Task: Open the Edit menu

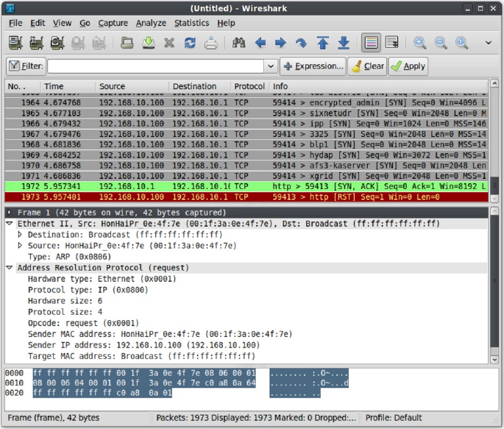Action: click(x=38, y=23)
